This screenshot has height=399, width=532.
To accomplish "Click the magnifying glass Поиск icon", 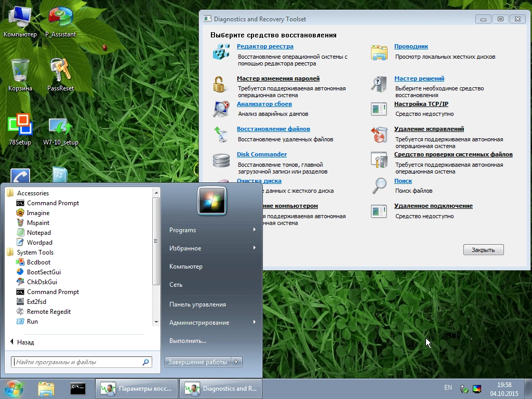I will 379,185.
